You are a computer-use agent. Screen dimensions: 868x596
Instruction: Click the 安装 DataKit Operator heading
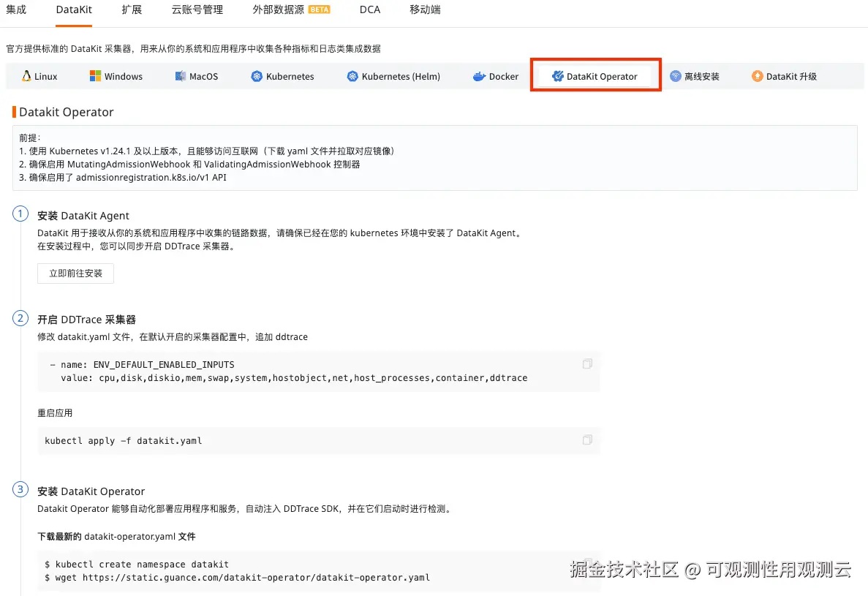[91, 491]
